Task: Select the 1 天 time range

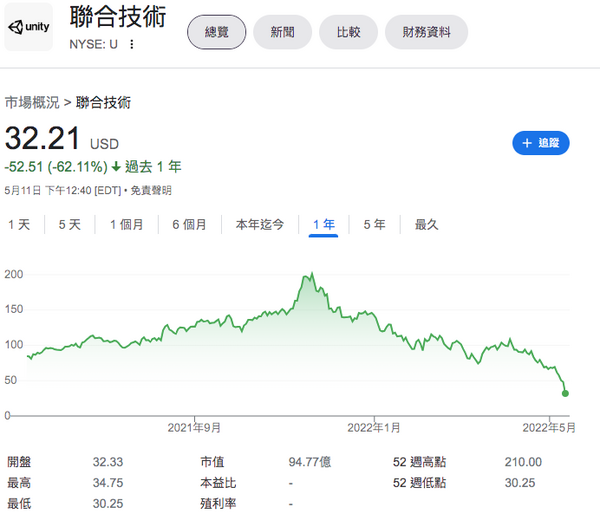Action: pyautogui.click(x=19, y=225)
